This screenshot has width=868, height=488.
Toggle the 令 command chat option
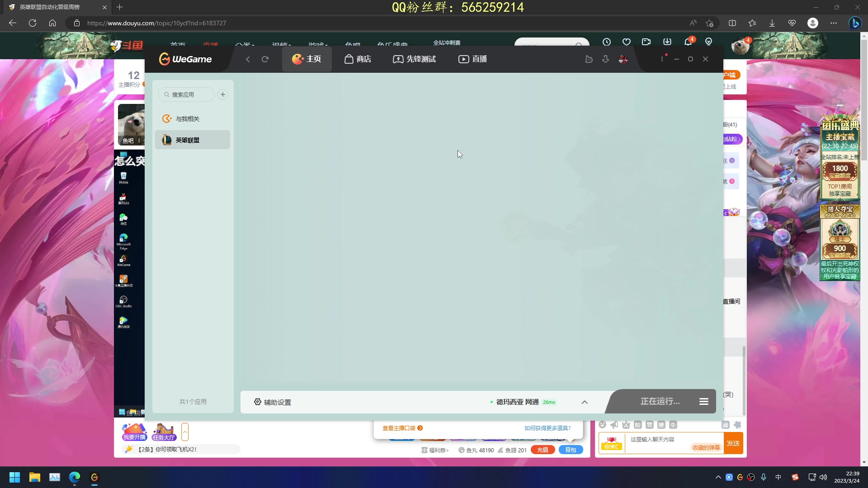tap(673, 425)
